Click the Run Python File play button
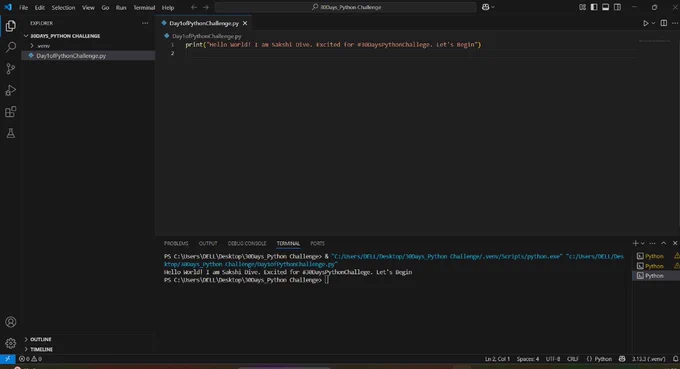Viewport: 680px width, 369px height. pyautogui.click(x=645, y=23)
